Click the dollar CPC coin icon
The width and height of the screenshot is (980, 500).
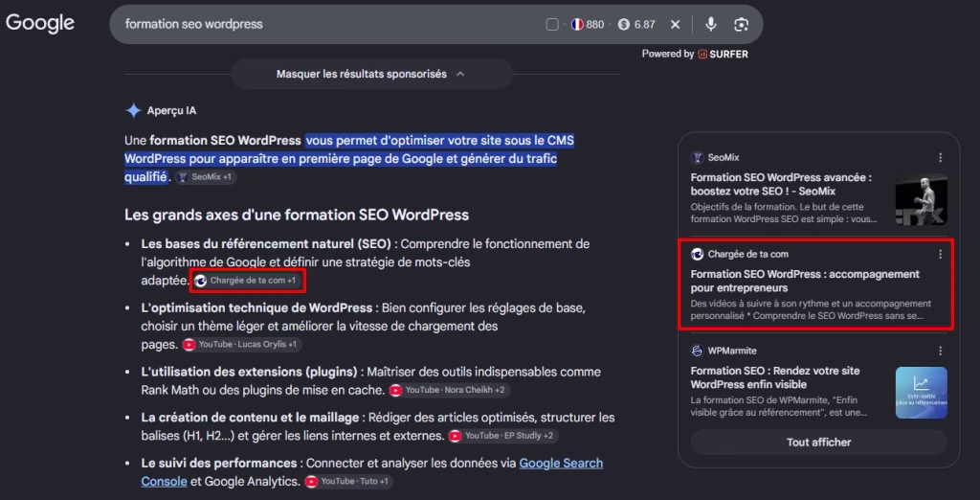(624, 24)
